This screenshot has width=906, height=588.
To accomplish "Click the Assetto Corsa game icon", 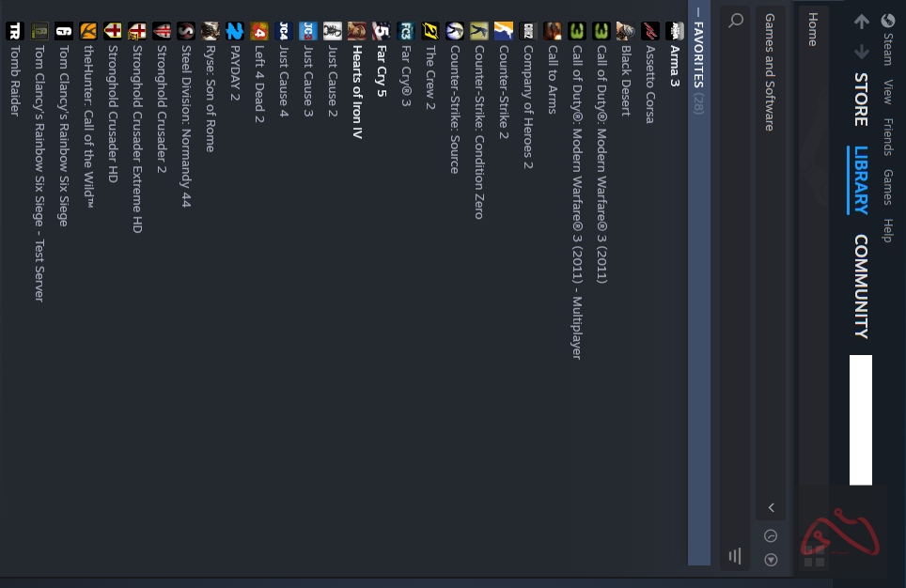I will [649, 31].
